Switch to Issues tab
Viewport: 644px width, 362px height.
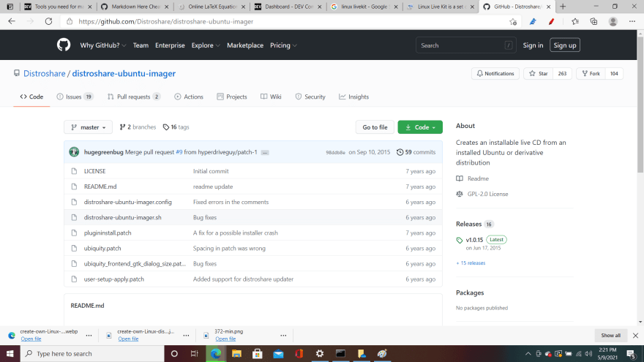coord(75,97)
